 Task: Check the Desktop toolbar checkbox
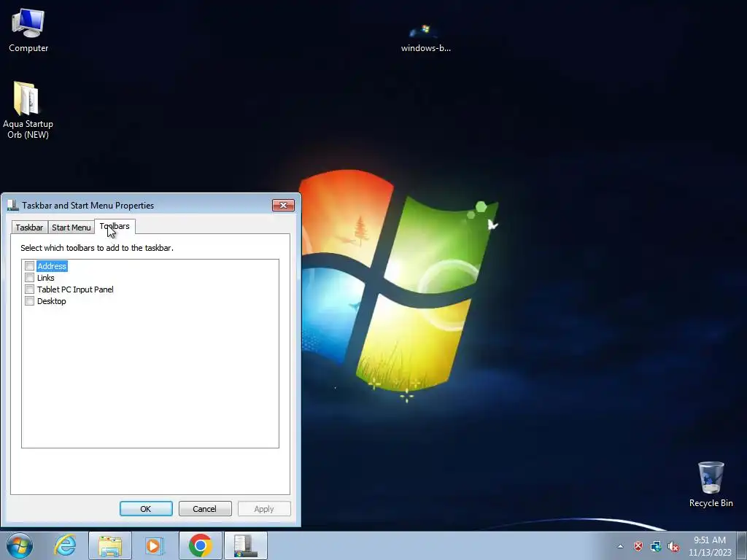tap(29, 301)
